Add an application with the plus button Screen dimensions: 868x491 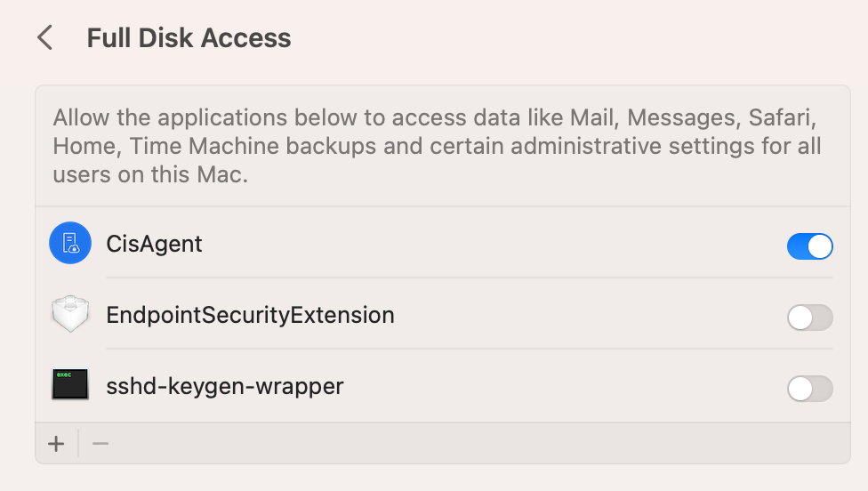click(x=56, y=444)
